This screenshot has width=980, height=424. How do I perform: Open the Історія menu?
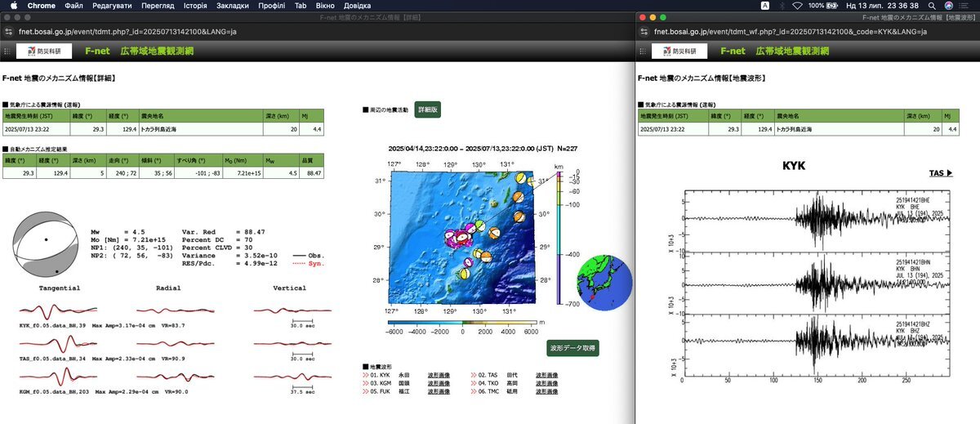(195, 6)
